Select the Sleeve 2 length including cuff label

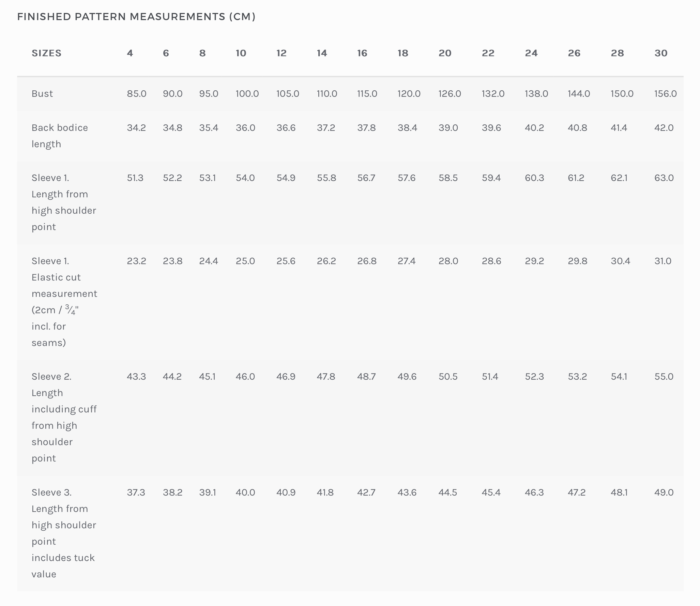point(64,417)
